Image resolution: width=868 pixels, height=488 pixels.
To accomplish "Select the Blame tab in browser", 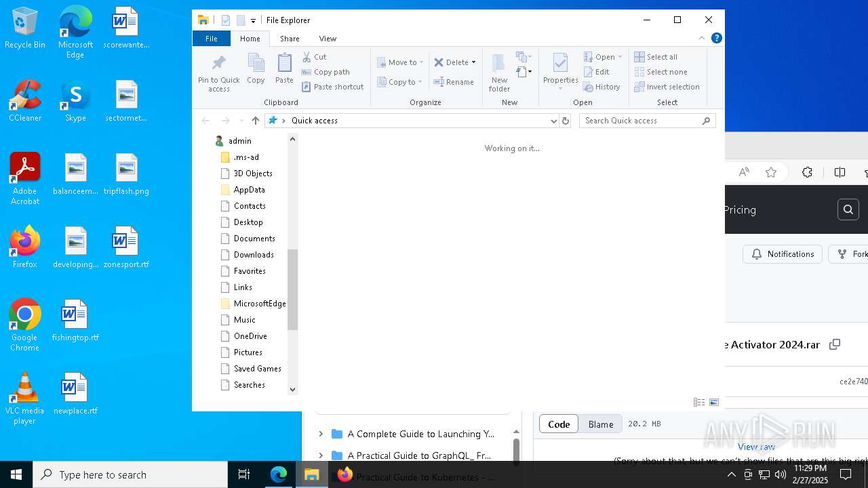I will [601, 424].
